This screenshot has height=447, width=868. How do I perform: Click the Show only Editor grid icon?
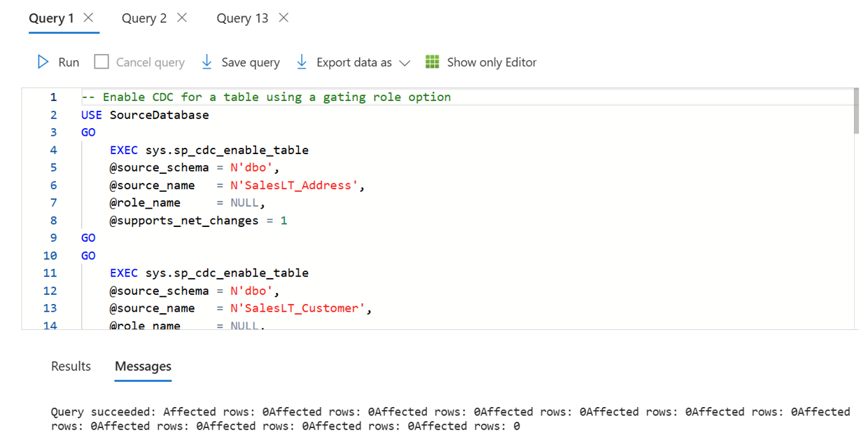(433, 62)
